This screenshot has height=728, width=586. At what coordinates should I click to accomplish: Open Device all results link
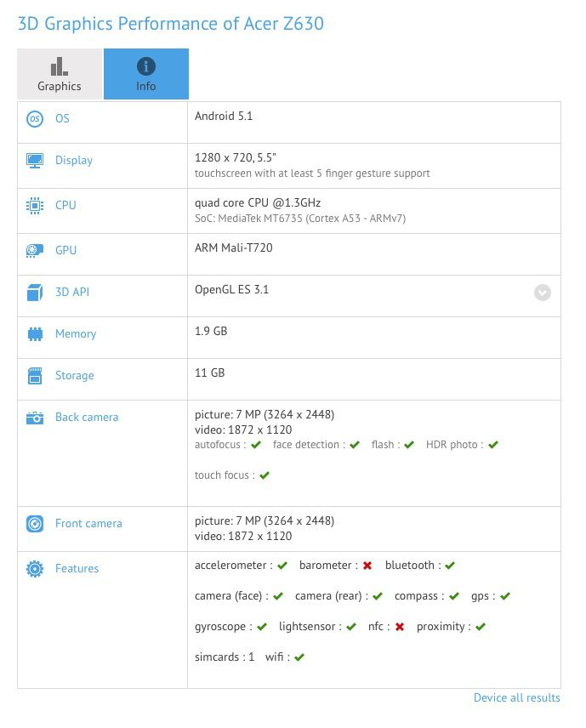pos(517,697)
